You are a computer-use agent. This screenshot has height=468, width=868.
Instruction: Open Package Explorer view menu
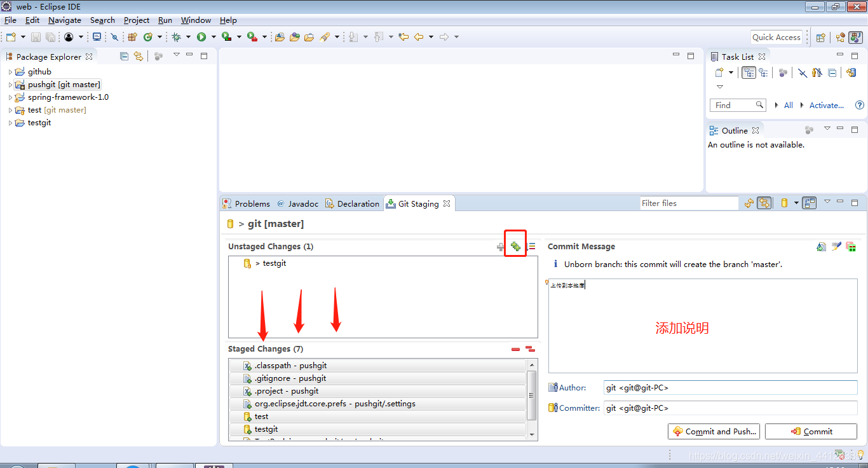[177, 55]
